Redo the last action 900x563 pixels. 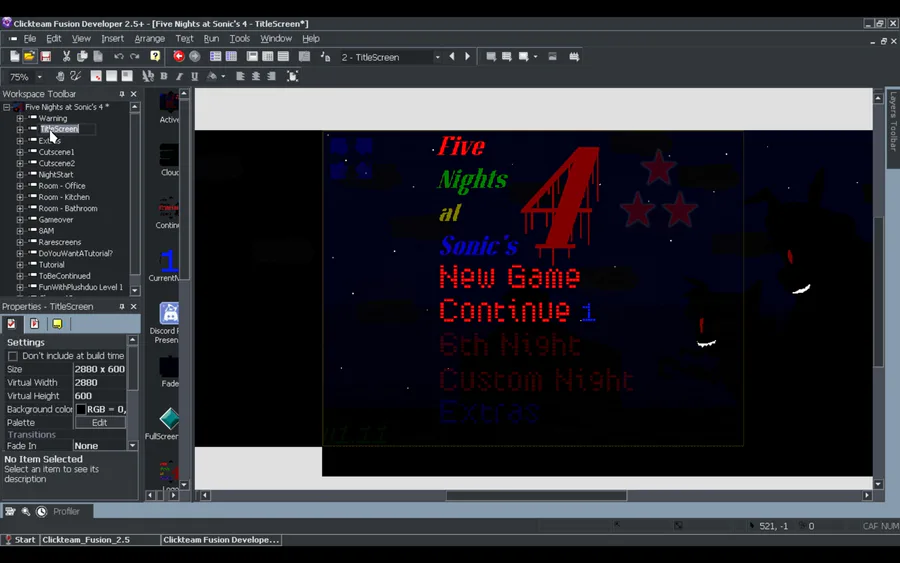click(x=135, y=56)
